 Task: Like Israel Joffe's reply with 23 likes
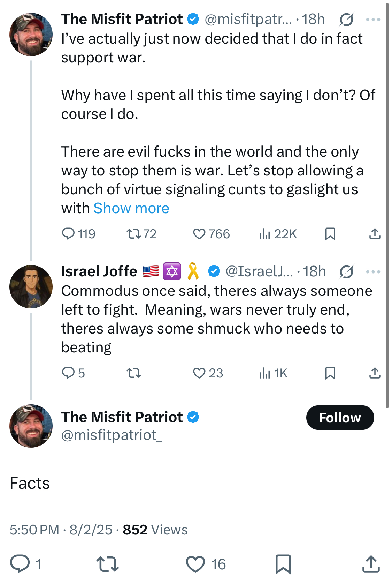(199, 373)
